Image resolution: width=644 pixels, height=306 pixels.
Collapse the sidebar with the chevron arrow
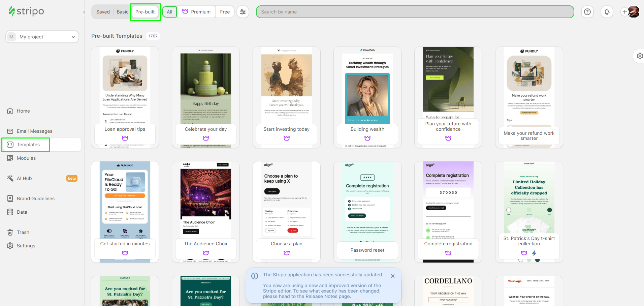pyautogui.click(x=84, y=12)
